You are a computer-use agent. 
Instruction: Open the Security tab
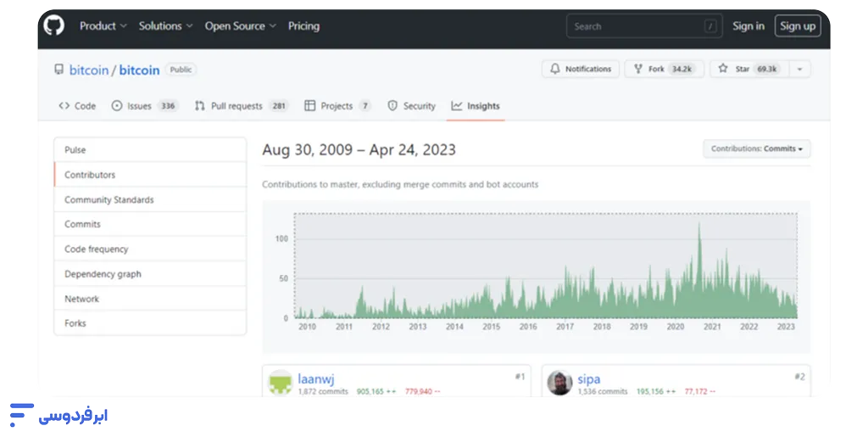coord(411,106)
